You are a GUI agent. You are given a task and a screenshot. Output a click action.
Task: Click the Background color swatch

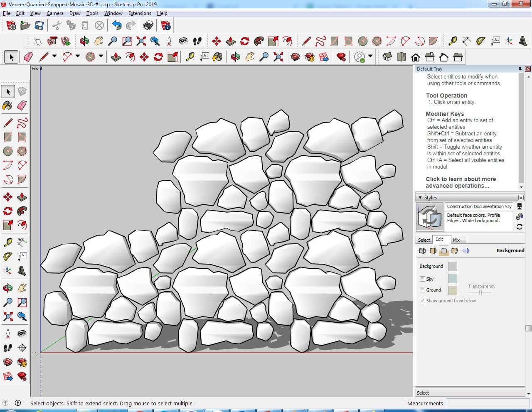(x=453, y=266)
